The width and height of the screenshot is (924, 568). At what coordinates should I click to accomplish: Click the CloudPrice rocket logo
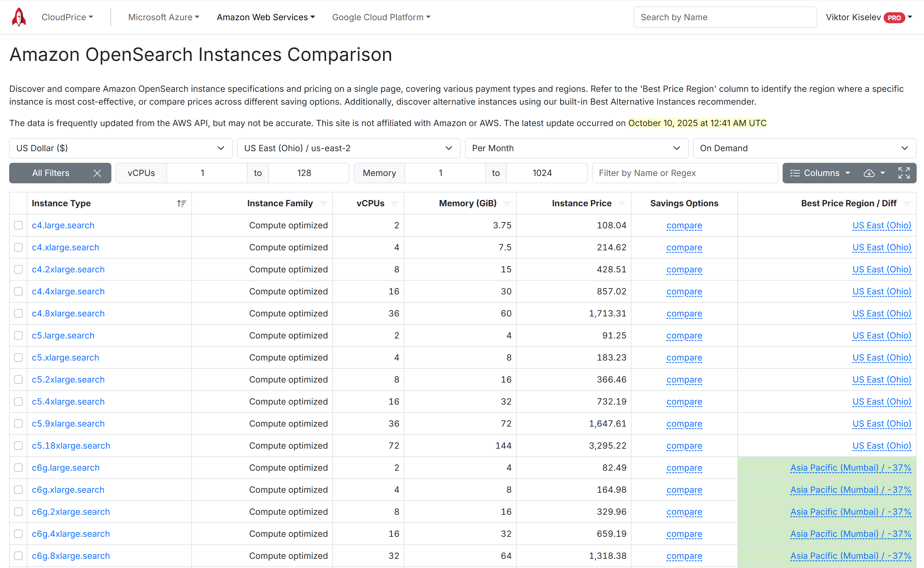[19, 17]
